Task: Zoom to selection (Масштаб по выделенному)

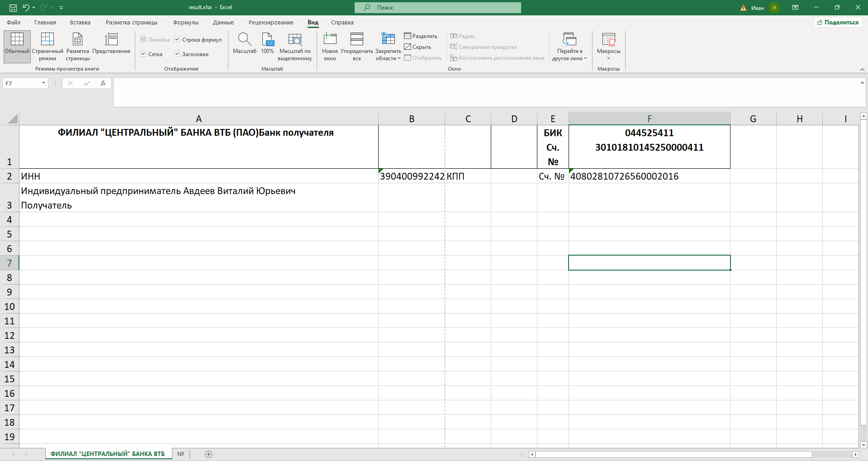Action: pos(295,47)
